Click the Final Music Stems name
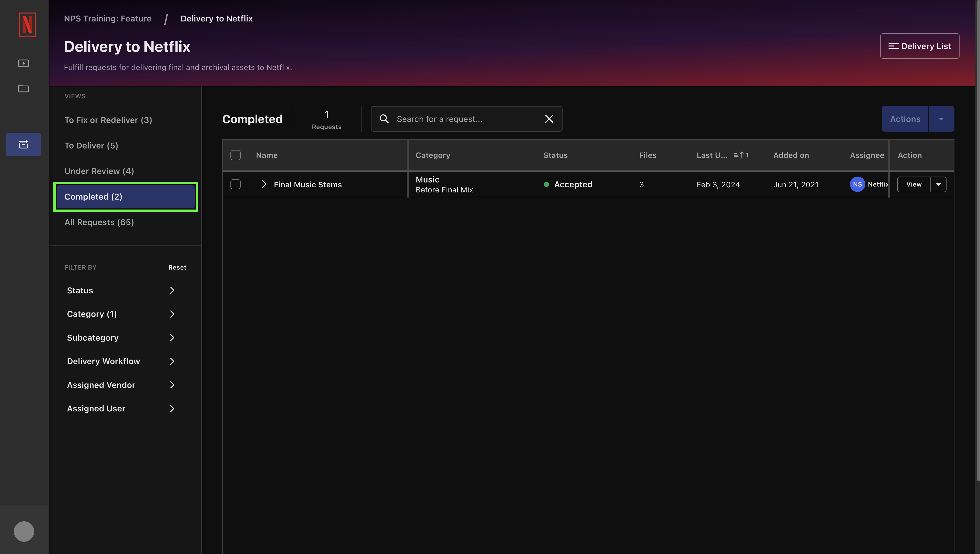Image resolution: width=980 pixels, height=554 pixels. (307, 184)
